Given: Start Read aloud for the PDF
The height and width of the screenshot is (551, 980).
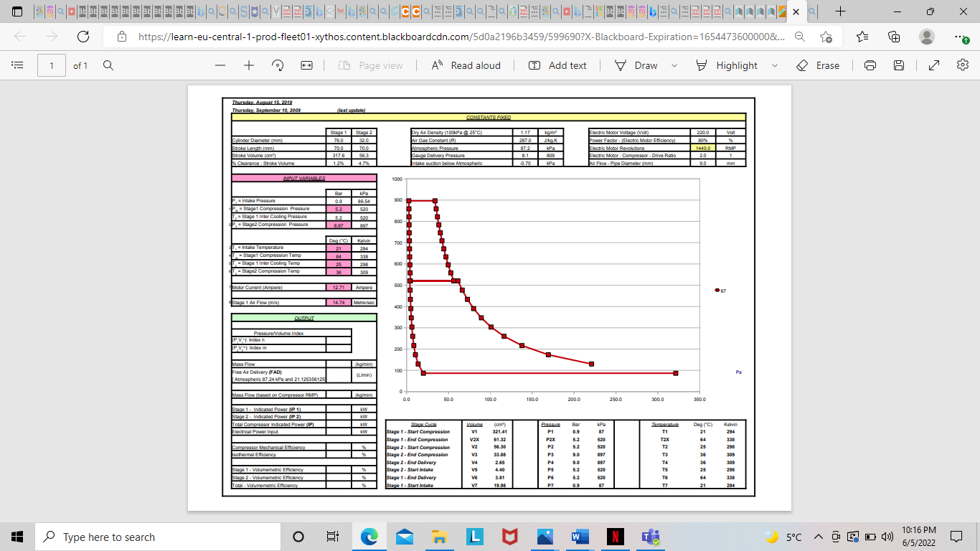Looking at the screenshot, I should [x=466, y=65].
